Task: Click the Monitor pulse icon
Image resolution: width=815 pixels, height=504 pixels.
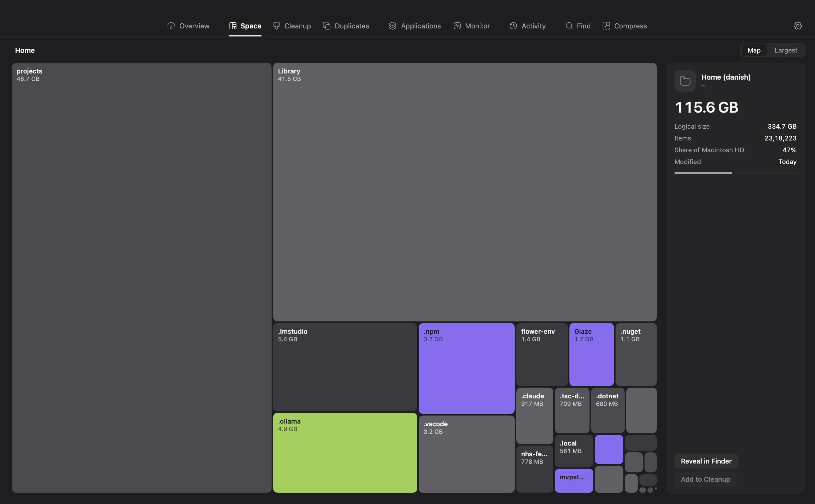Action: (x=457, y=26)
